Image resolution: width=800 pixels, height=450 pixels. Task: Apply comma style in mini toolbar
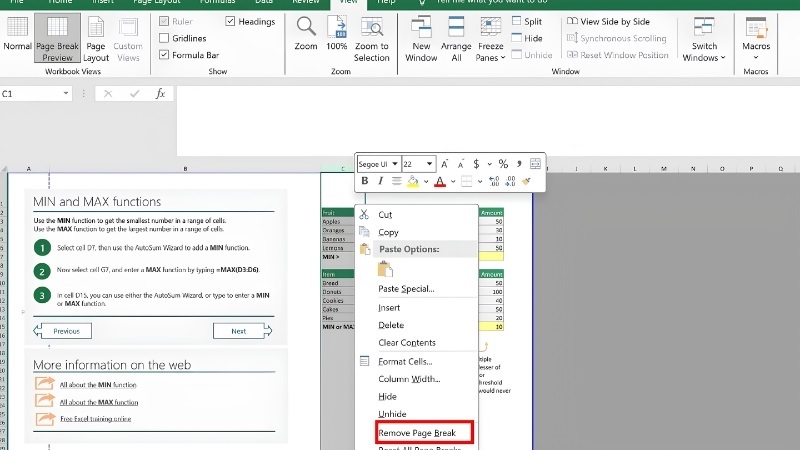(519, 164)
